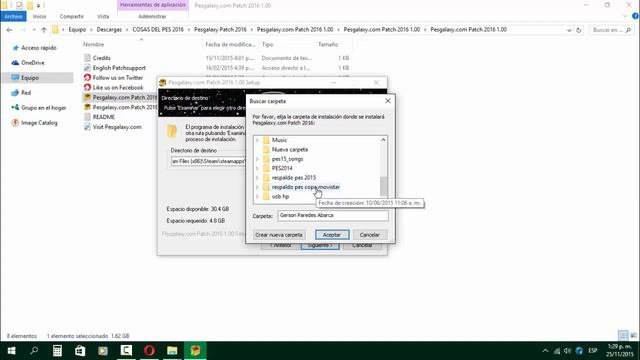Open taskbar Search magnifier
The image size is (640, 360).
click(34, 351)
